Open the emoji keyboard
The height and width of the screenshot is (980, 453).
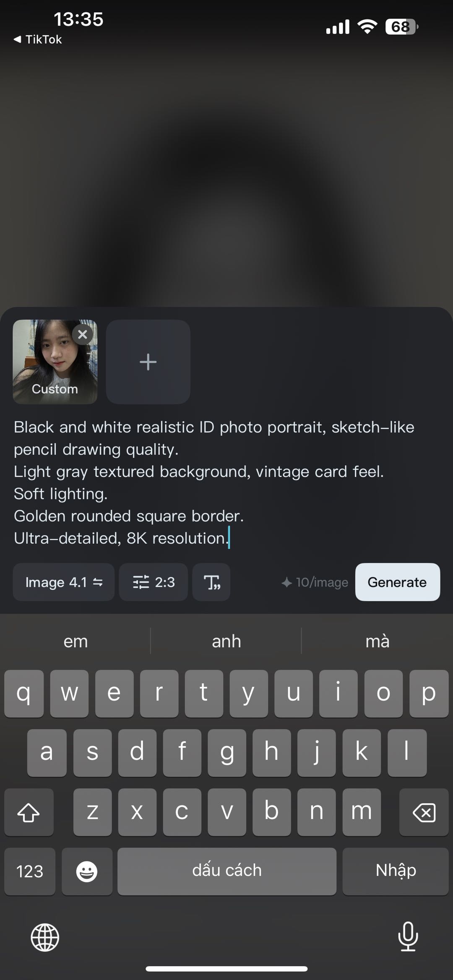tap(87, 871)
